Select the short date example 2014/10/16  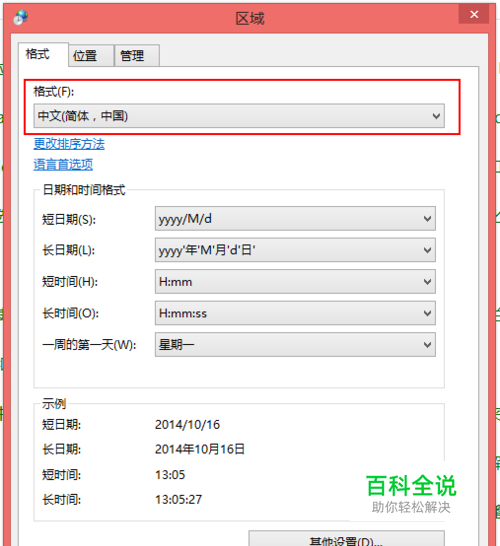187,425
